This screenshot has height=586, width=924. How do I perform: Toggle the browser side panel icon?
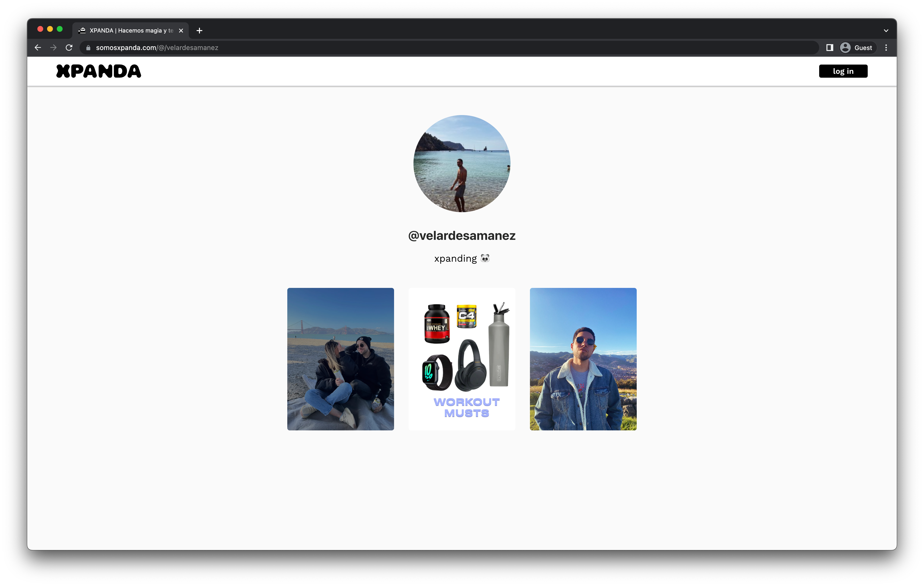[x=830, y=48]
